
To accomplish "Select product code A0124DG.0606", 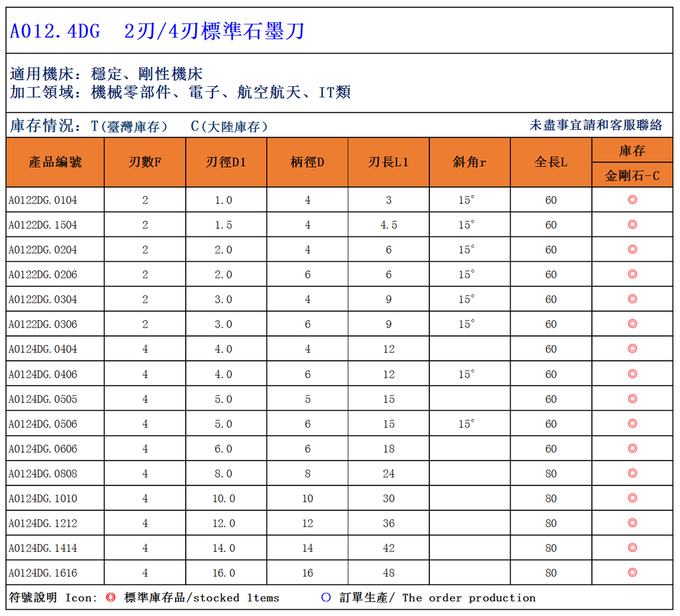I will [x=42, y=448].
